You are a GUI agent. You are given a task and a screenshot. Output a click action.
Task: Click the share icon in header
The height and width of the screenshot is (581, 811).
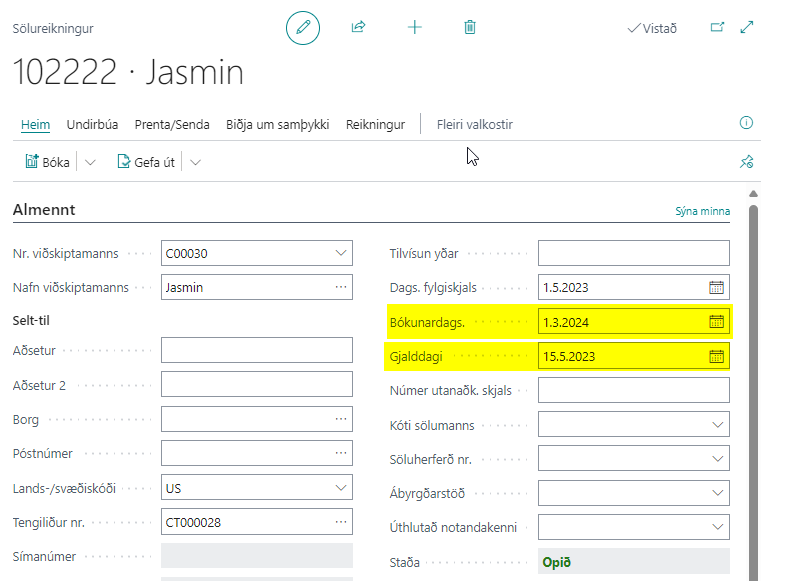[x=359, y=28]
